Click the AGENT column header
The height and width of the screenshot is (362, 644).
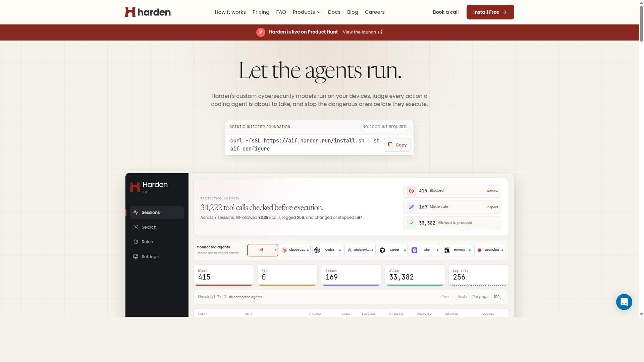[202, 314]
